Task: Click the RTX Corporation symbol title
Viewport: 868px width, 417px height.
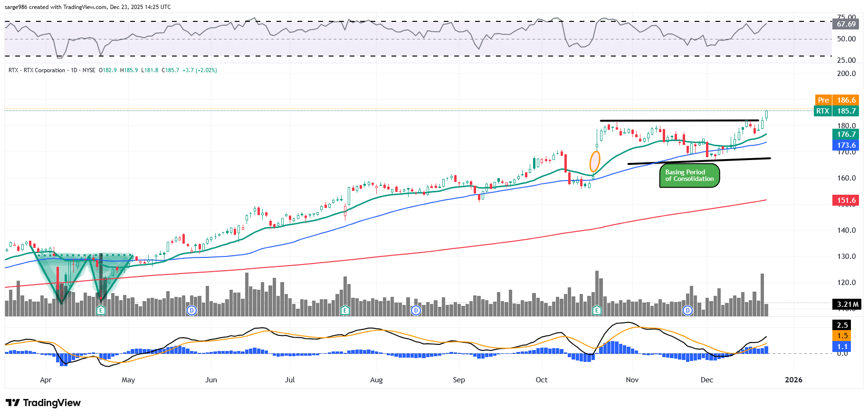Action: click(x=44, y=70)
